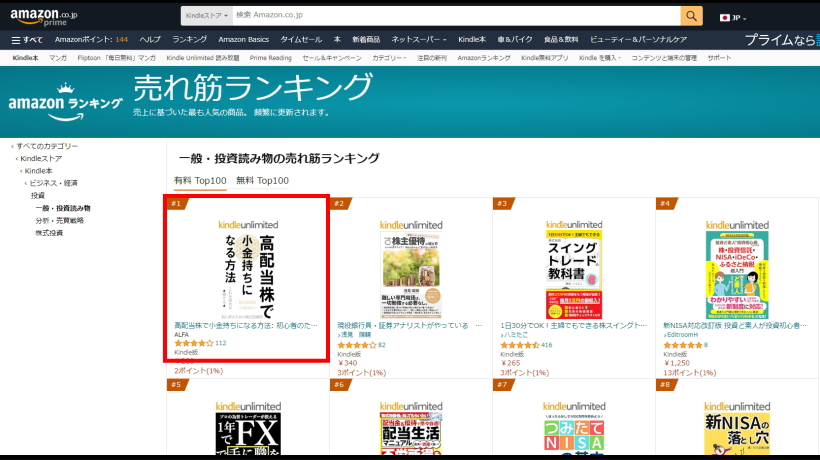Open title link 新NISA対応改訂版 投資ど素人

(735, 326)
